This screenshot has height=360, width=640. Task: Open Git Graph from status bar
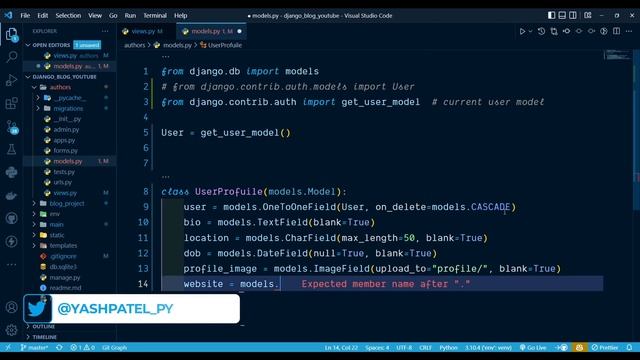click(x=115, y=348)
